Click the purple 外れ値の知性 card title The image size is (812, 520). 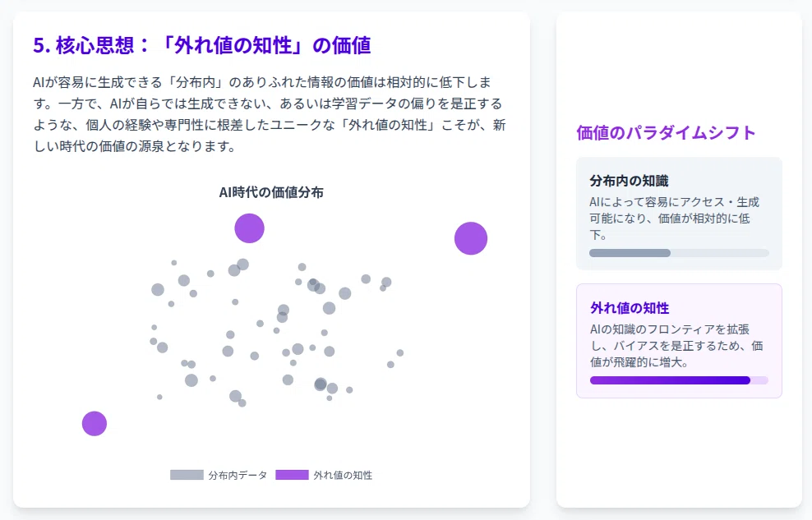630,308
